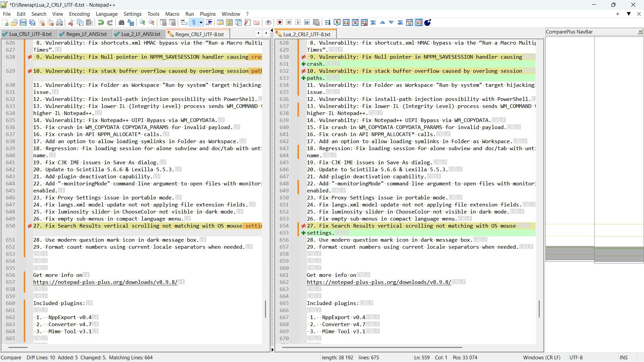Click the dark blue sphere plugin icon
The width and height of the screenshot is (644, 362).
click(428, 22)
